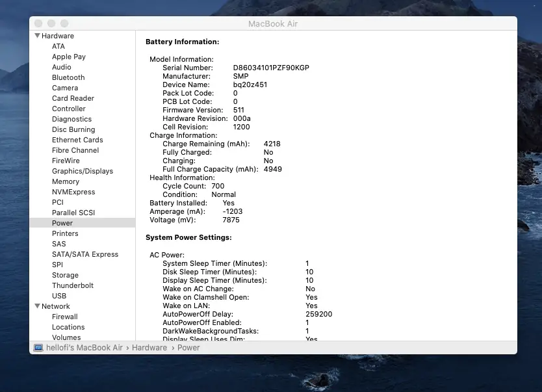This screenshot has height=392, width=542.
Task: Select Firewall under Network
Action: point(65,317)
